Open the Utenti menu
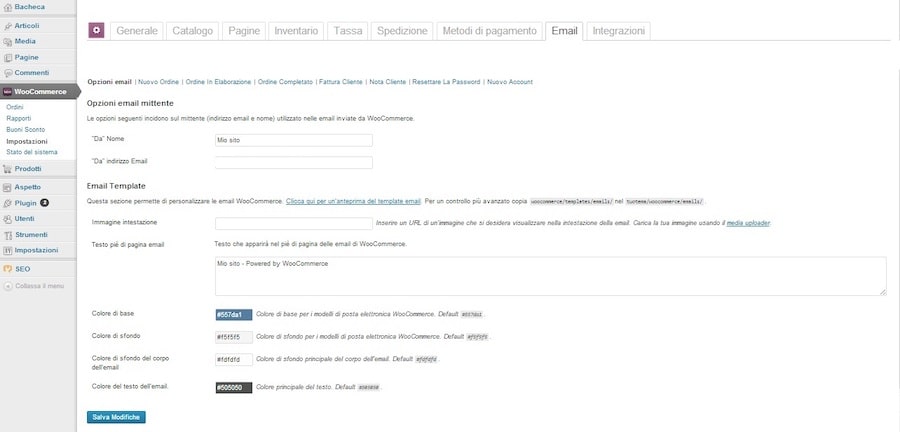Viewport: 900px width, 432px height. (x=25, y=219)
